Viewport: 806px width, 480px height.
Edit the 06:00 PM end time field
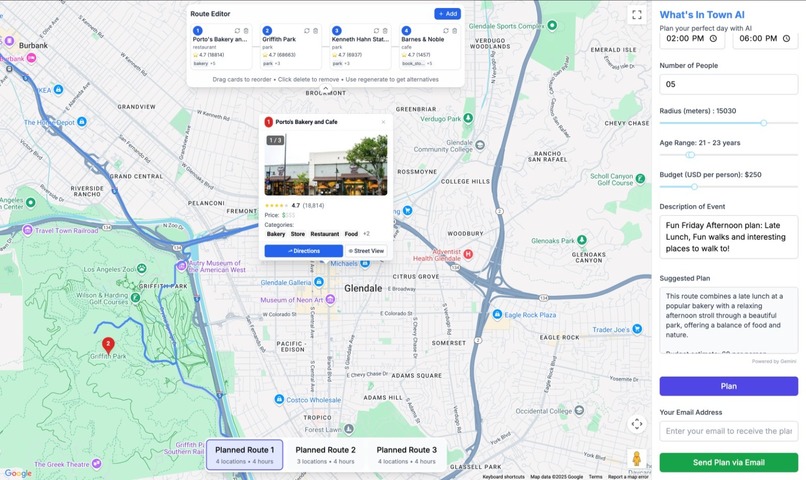coord(765,39)
